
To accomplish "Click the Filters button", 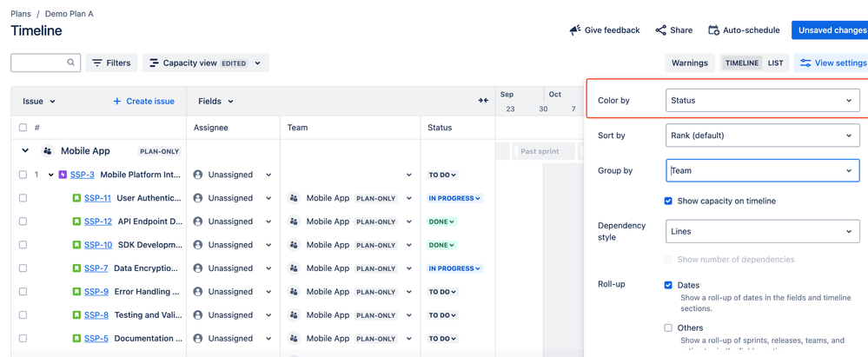I will click(x=111, y=63).
